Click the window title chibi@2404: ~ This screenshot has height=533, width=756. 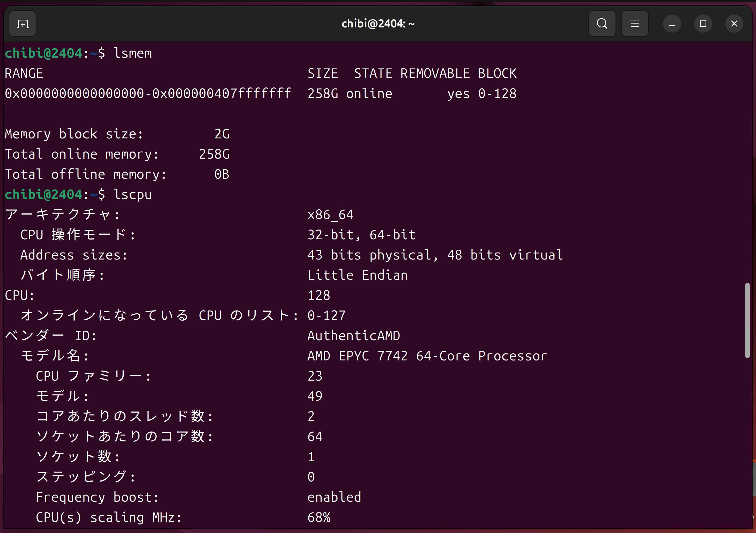click(x=378, y=24)
